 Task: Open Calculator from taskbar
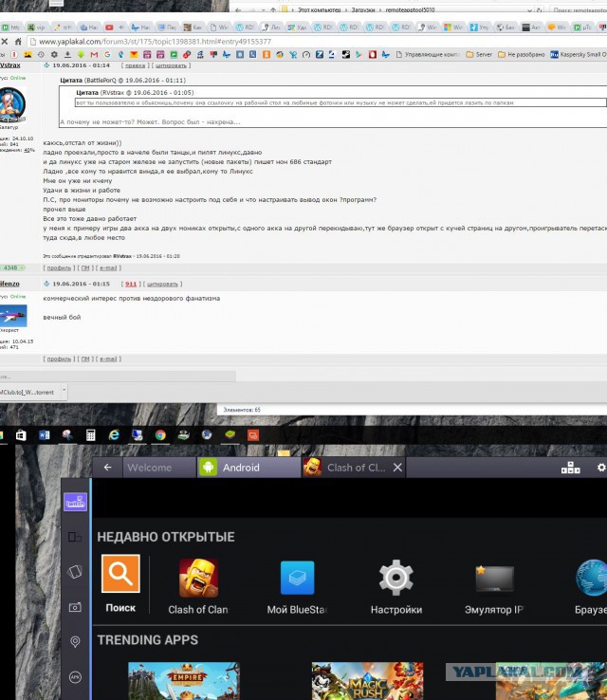[91, 434]
